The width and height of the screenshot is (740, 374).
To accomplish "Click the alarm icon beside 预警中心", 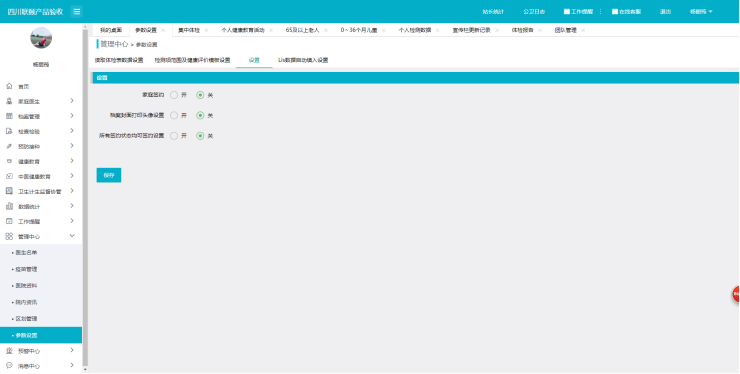I will point(9,351).
